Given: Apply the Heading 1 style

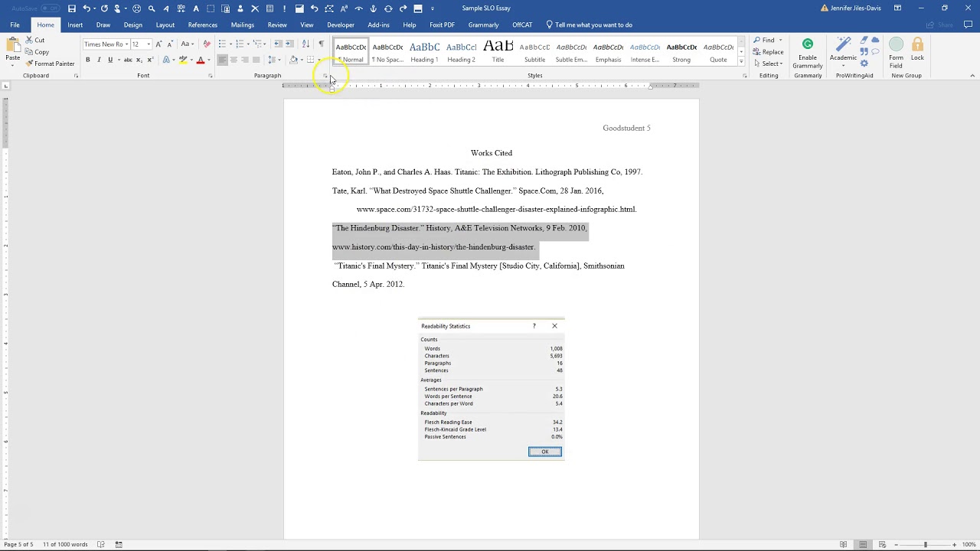Looking at the screenshot, I should 424,52.
